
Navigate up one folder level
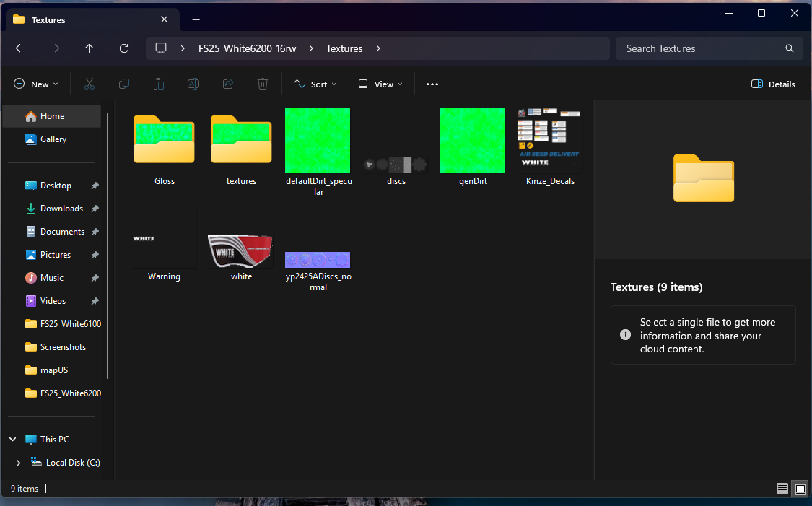tap(89, 48)
